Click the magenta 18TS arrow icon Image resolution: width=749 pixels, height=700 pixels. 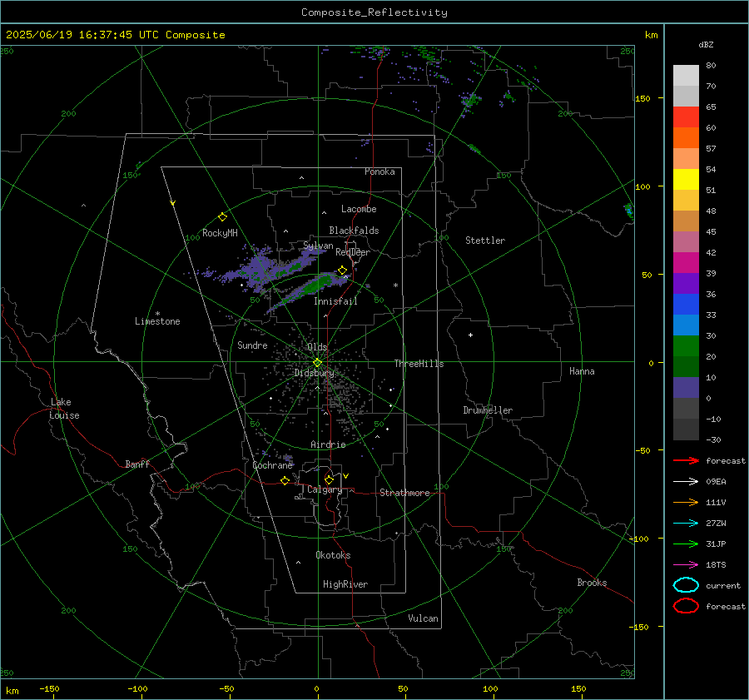tap(686, 565)
